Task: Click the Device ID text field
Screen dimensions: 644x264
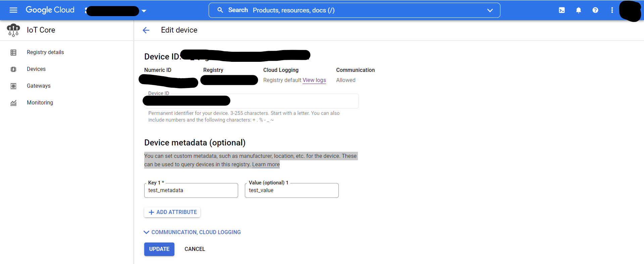Action: [252, 101]
